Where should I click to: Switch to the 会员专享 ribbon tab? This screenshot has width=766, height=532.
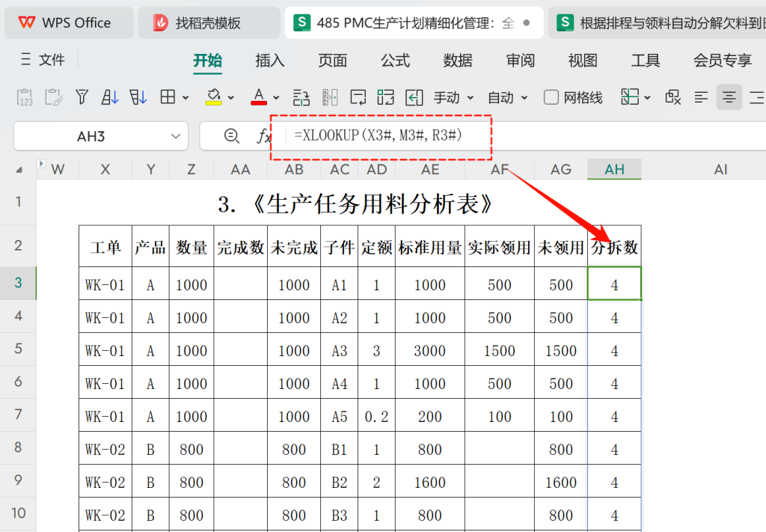[x=723, y=61]
